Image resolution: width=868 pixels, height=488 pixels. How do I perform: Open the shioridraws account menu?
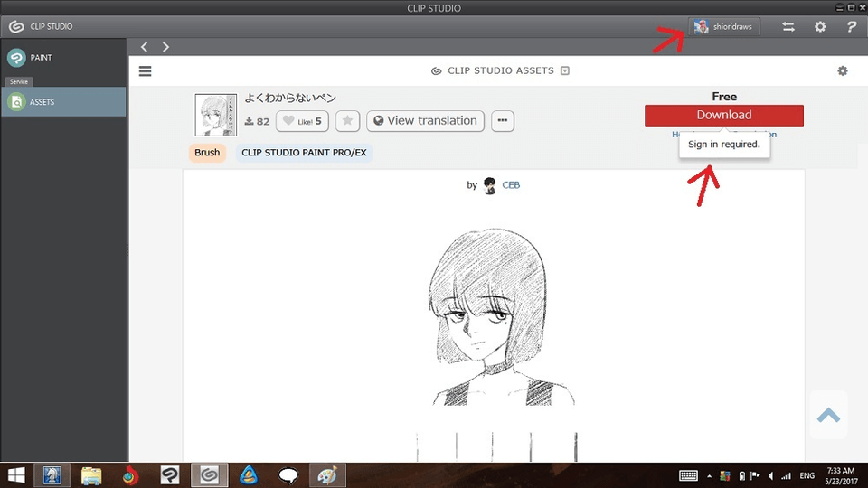724,26
